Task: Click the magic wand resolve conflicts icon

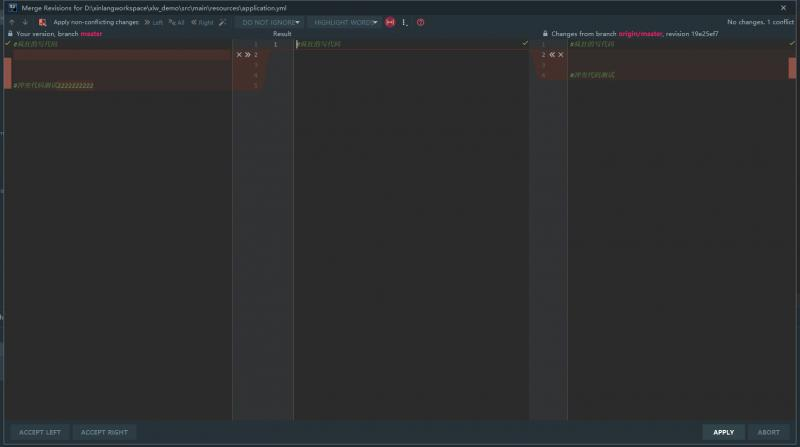Action: coord(222,22)
